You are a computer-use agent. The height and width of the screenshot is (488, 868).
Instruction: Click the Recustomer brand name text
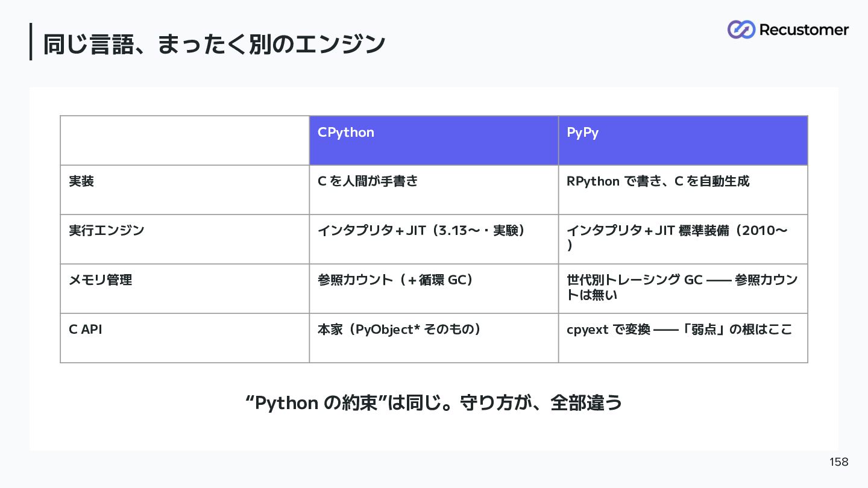804,30
